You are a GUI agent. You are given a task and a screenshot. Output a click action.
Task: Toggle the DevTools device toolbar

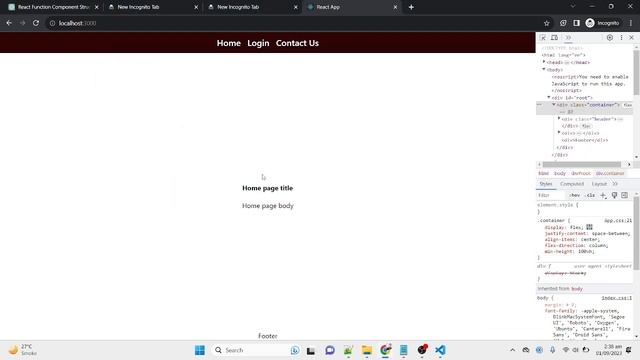(x=554, y=38)
